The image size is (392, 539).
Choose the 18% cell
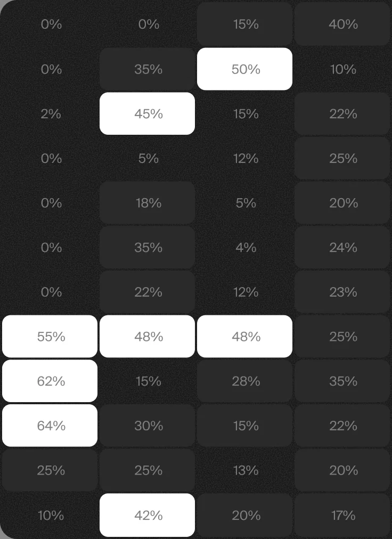click(x=147, y=203)
